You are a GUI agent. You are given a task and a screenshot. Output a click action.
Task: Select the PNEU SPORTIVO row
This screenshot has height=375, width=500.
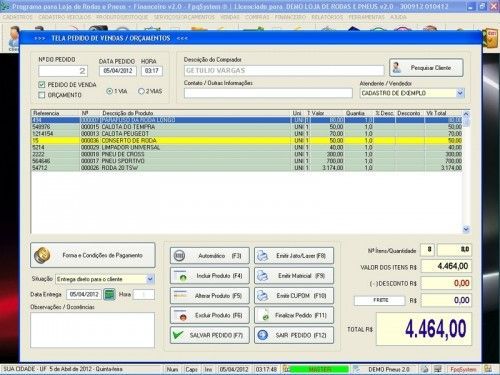coord(247,161)
